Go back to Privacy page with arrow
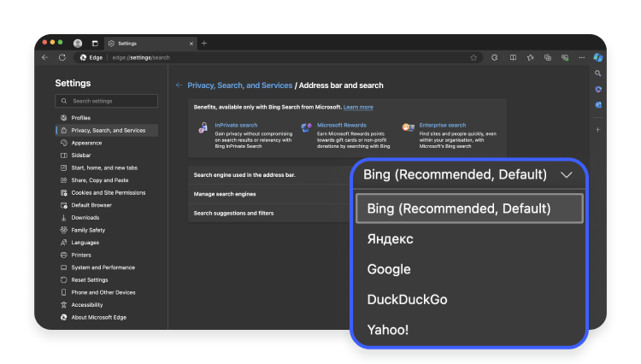Screen dimensions: 641x364 coord(179,85)
